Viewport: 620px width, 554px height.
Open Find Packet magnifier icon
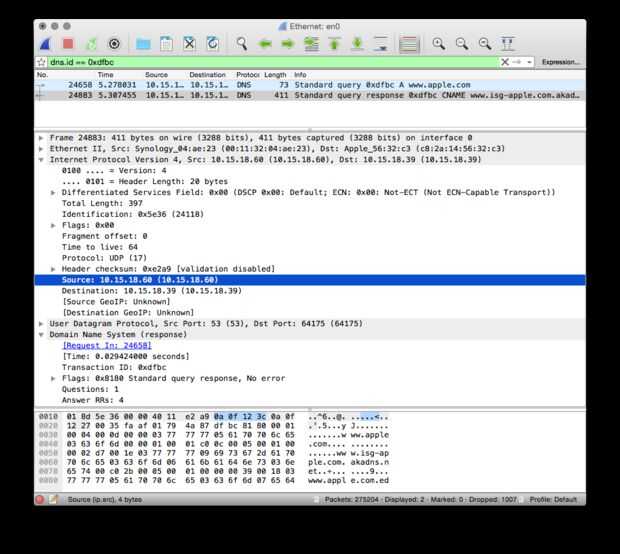(x=242, y=43)
